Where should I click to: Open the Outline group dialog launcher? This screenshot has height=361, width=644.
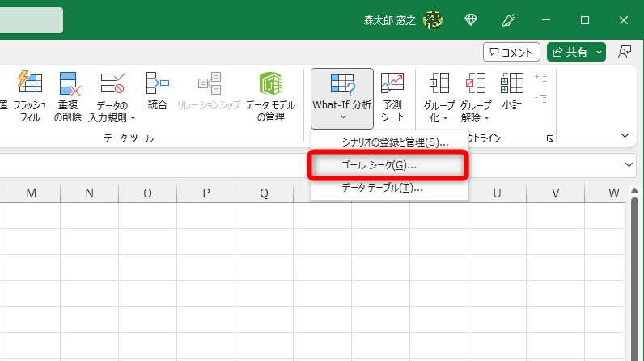(x=550, y=138)
